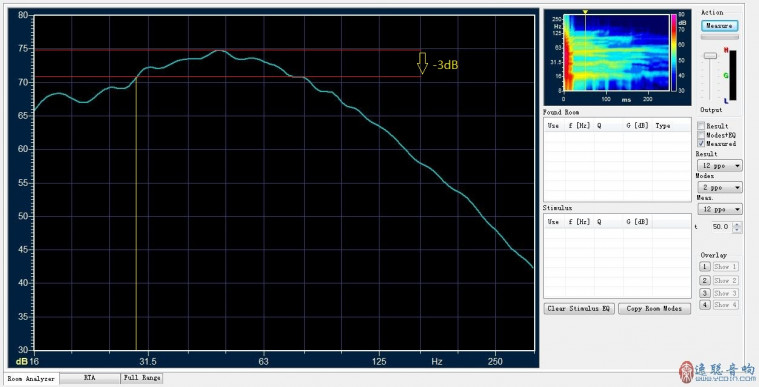The width and height of the screenshot is (759, 387).
Task: Uncheck the Measured curve checkbox
Action: point(700,144)
